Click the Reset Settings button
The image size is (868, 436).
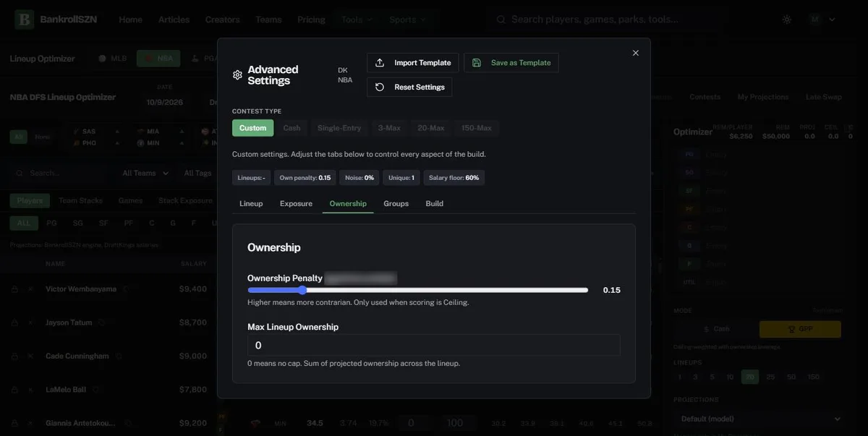point(409,87)
